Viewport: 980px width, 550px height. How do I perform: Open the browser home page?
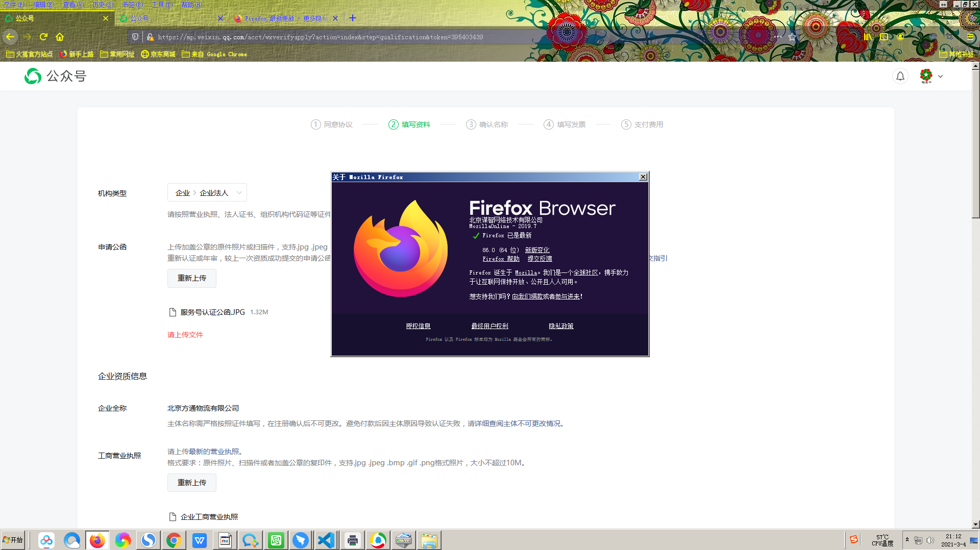(60, 37)
